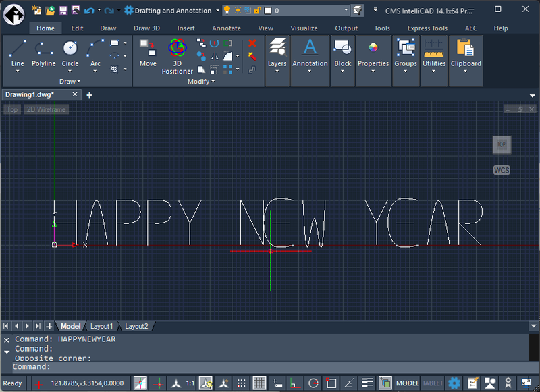
Task: Activate the Circle tool
Action: click(x=70, y=53)
